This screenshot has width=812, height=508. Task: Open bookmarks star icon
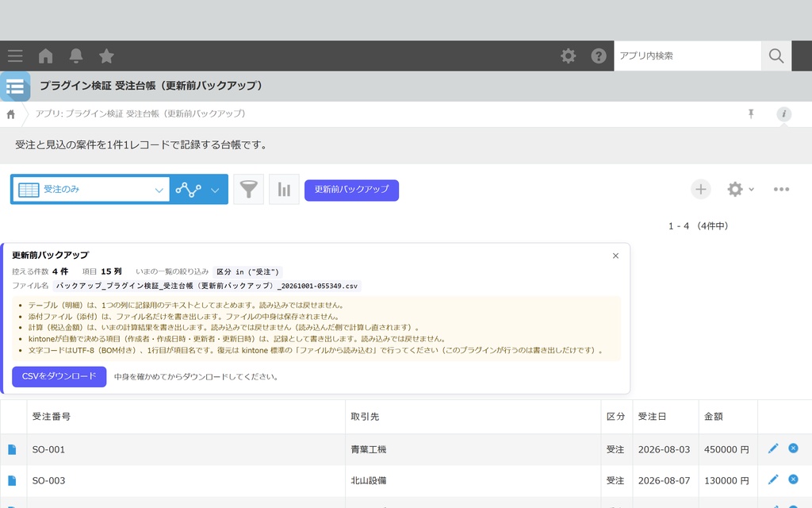[x=107, y=56]
